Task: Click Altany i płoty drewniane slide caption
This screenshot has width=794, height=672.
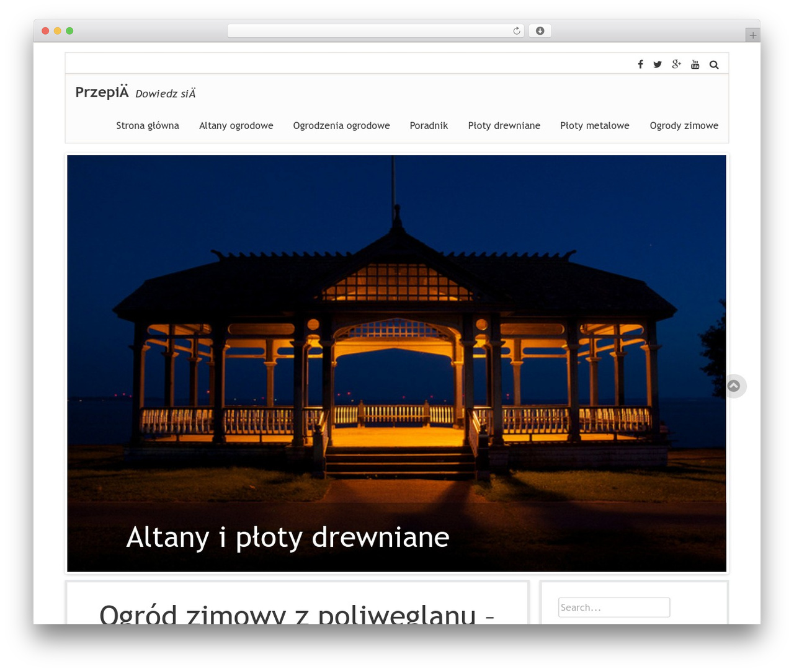Action: pos(288,537)
